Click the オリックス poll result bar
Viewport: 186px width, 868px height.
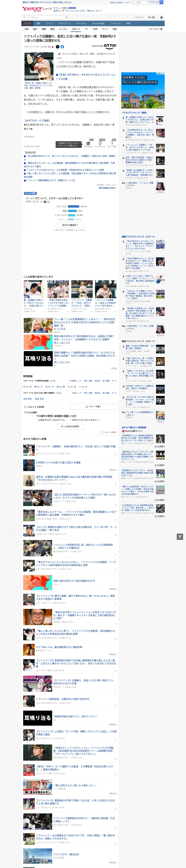coord(74,207)
